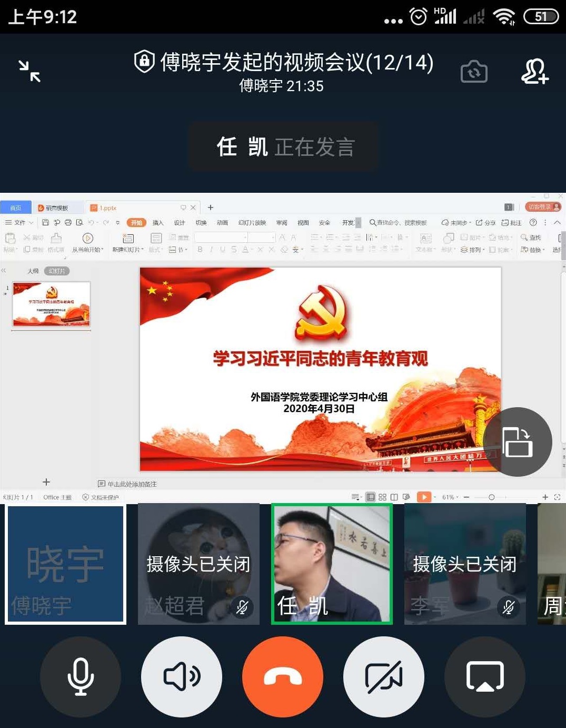Switch to the 插入 ribbon tab
This screenshot has width=566, height=728.
point(158,223)
